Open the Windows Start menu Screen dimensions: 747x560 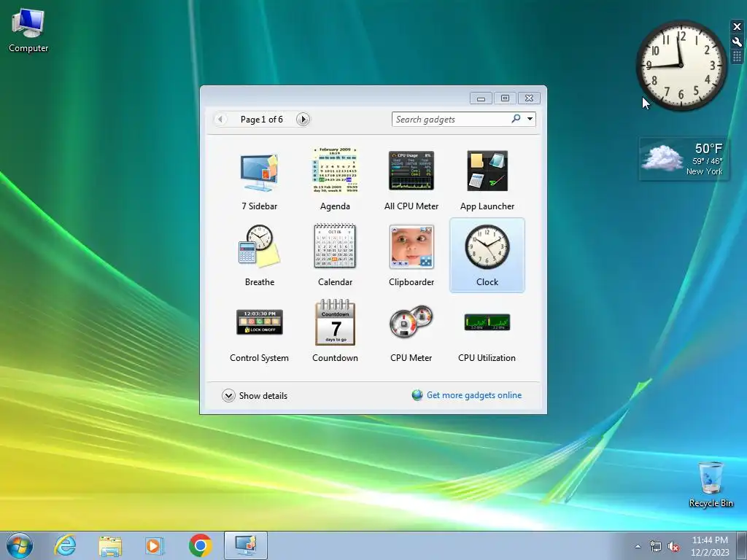[20, 545]
